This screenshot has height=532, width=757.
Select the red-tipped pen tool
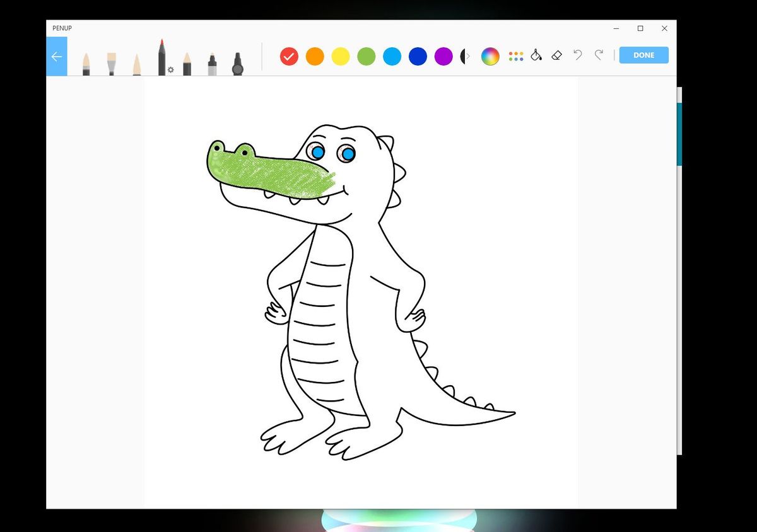[161, 58]
